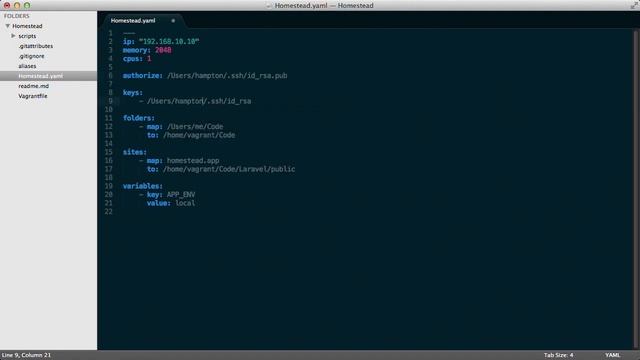The width and height of the screenshot is (640, 360).
Task: Open the aliases file
Action: click(27, 66)
